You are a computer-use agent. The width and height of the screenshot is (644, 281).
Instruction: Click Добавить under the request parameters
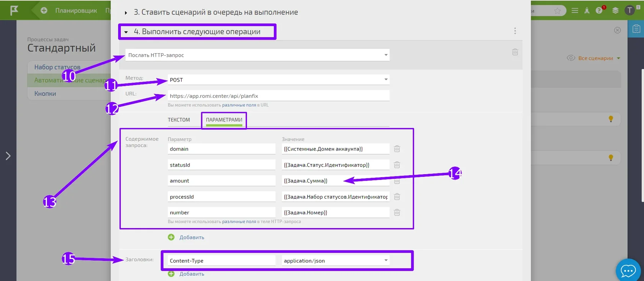pyautogui.click(x=192, y=237)
